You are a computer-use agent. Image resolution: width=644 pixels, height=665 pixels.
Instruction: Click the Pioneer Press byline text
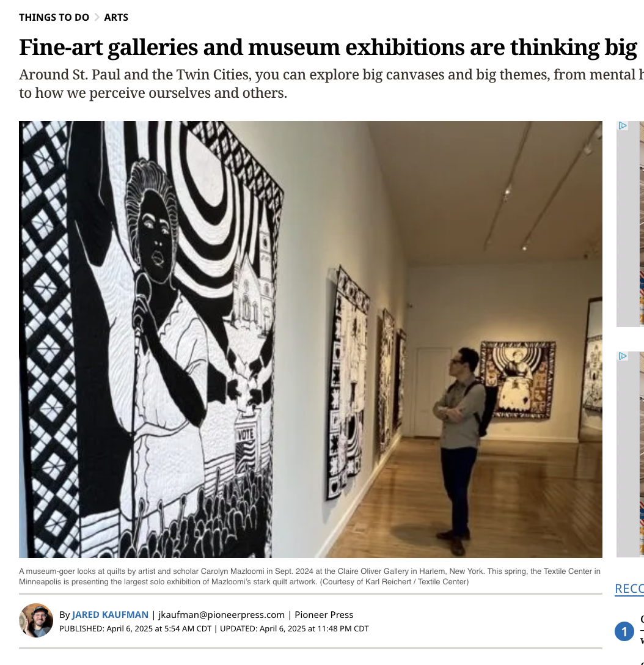pos(324,615)
